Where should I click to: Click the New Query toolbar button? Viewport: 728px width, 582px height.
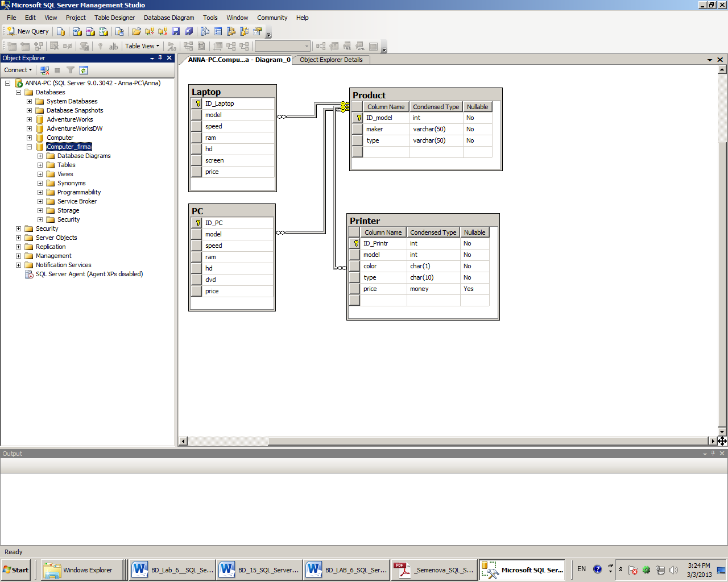pos(27,31)
